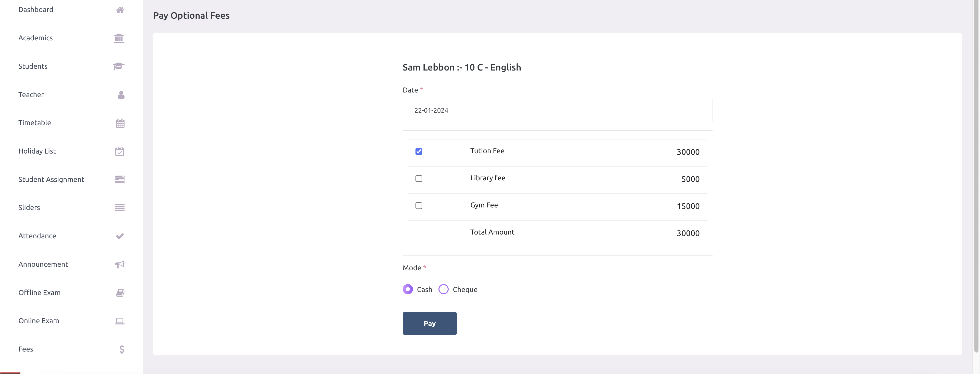Click the Timetable calendar icon
The width and height of the screenshot is (980, 374).
point(120,123)
